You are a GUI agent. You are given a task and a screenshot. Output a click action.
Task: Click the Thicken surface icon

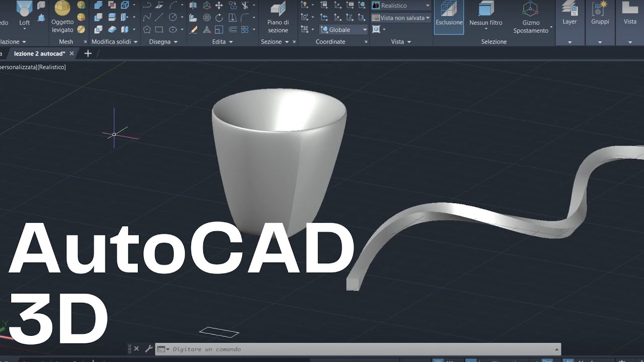coord(112,30)
